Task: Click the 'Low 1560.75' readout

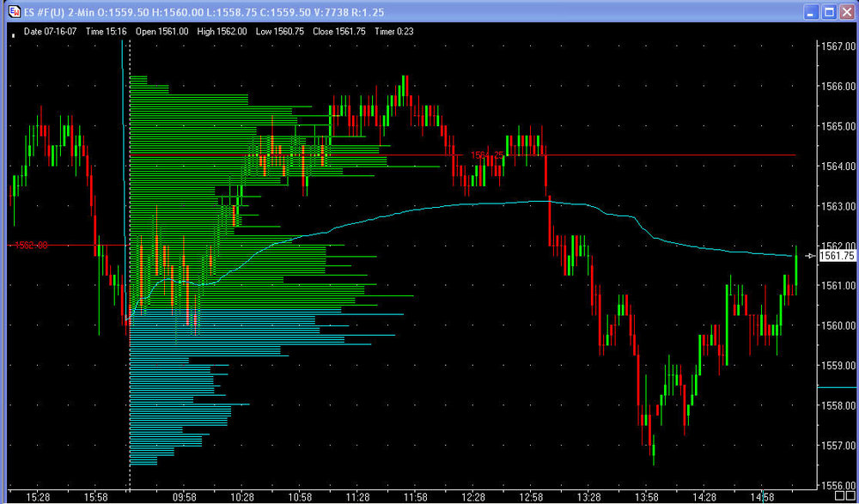Action: pos(279,31)
